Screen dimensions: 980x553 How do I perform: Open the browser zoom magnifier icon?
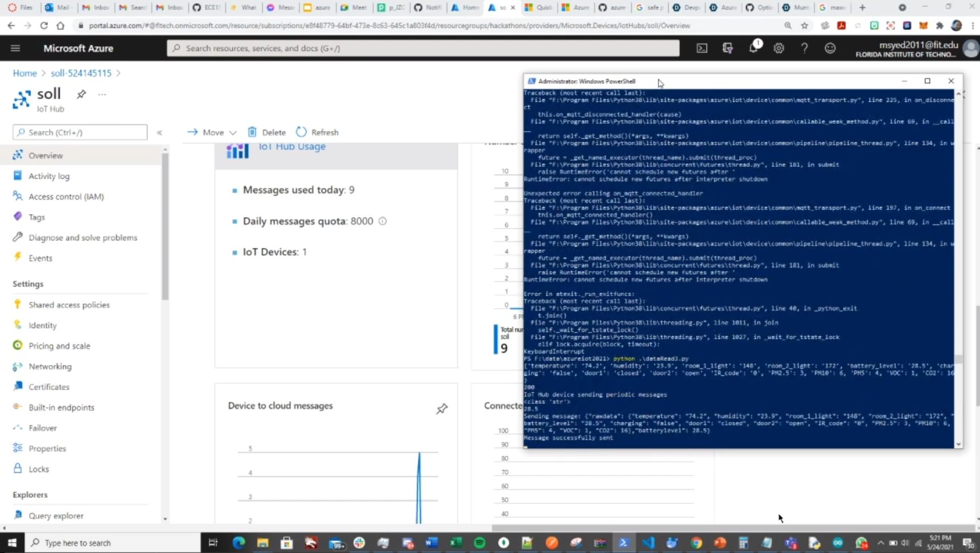[x=788, y=26]
